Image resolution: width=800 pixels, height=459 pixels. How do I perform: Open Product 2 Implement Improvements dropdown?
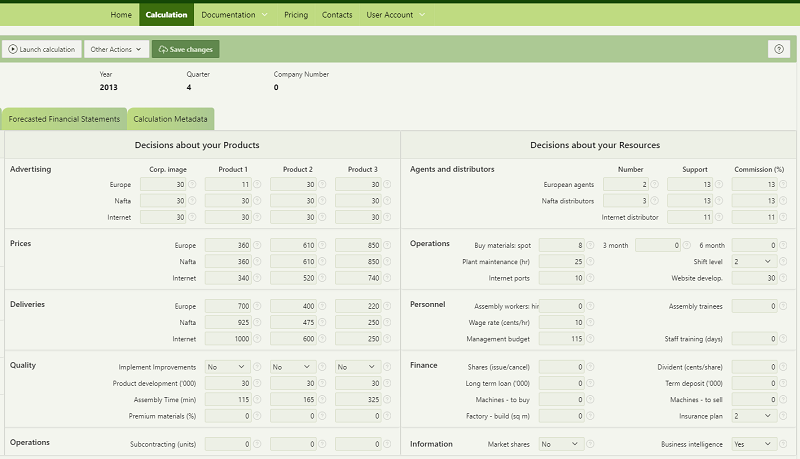coord(293,367)
